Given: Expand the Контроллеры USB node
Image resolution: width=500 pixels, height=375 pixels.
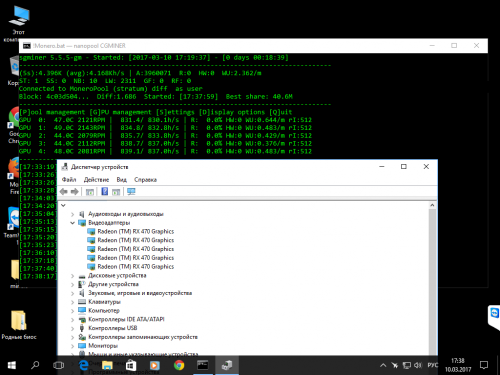Looking at the screenshot, I should (72, 328).
